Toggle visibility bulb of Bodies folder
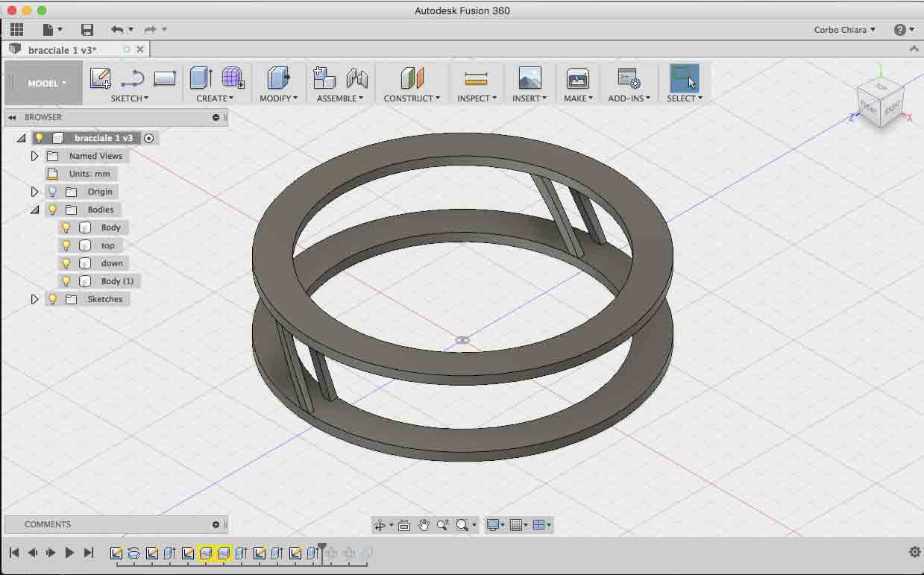 pos(52,210)
